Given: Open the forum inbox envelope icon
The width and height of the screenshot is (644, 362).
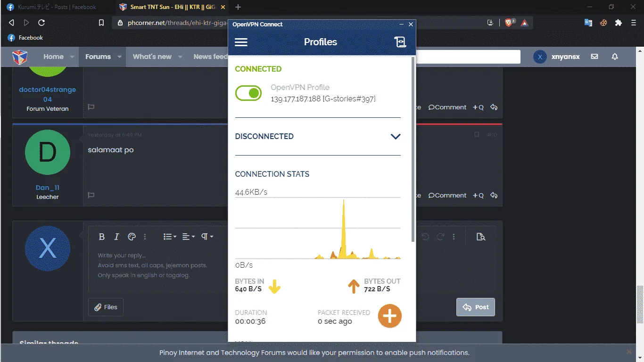Looking at the screenshot, I should [x=594, y=57].
